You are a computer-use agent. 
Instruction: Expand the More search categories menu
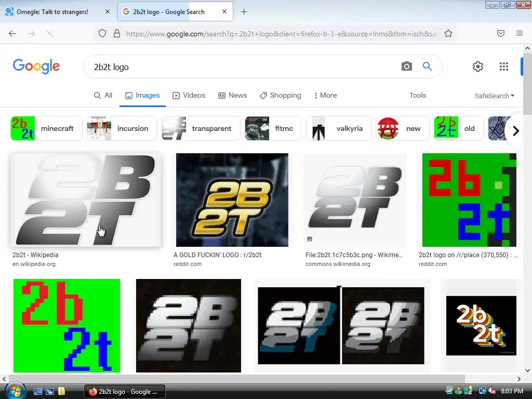click(x=325, y=96)
